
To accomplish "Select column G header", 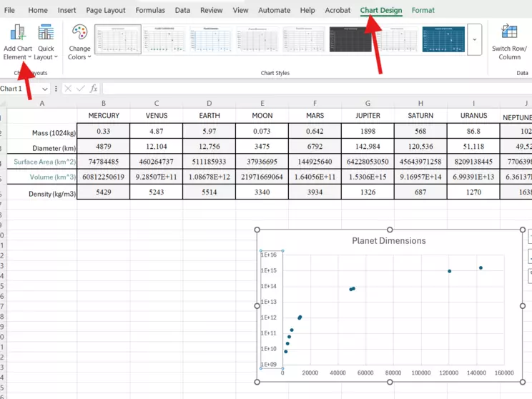I will pos(368,103).
